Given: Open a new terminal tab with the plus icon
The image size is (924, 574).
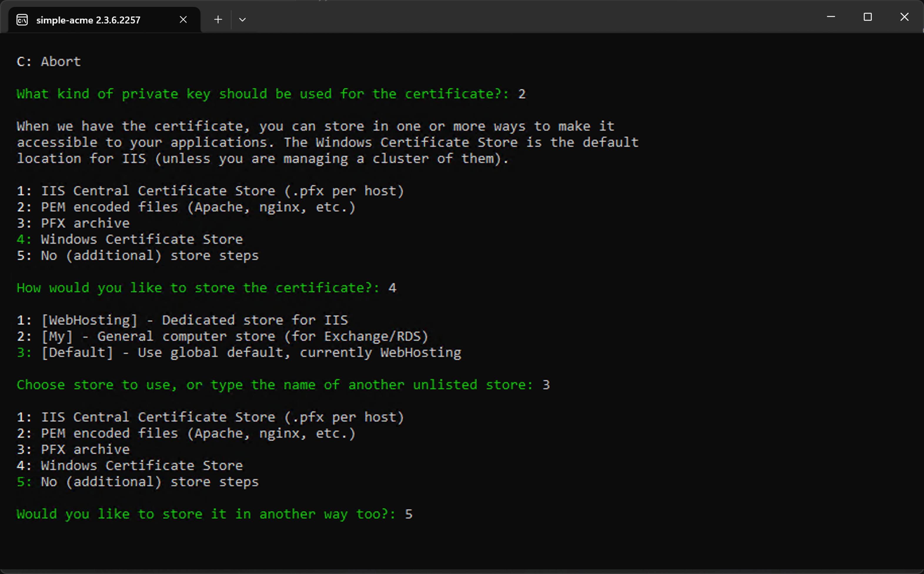Looking at the screenshot, I should click(x=218, y=19).
